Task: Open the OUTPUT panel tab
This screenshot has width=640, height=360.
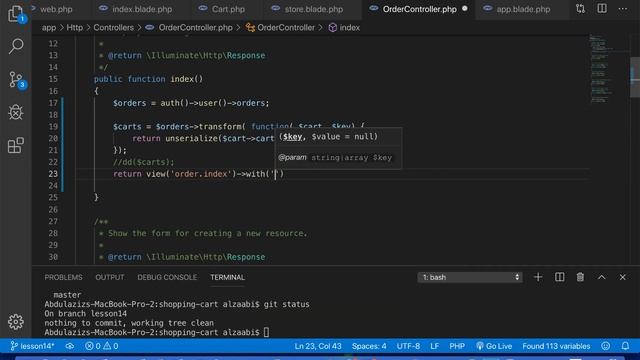Action: [x=109, y=277]
